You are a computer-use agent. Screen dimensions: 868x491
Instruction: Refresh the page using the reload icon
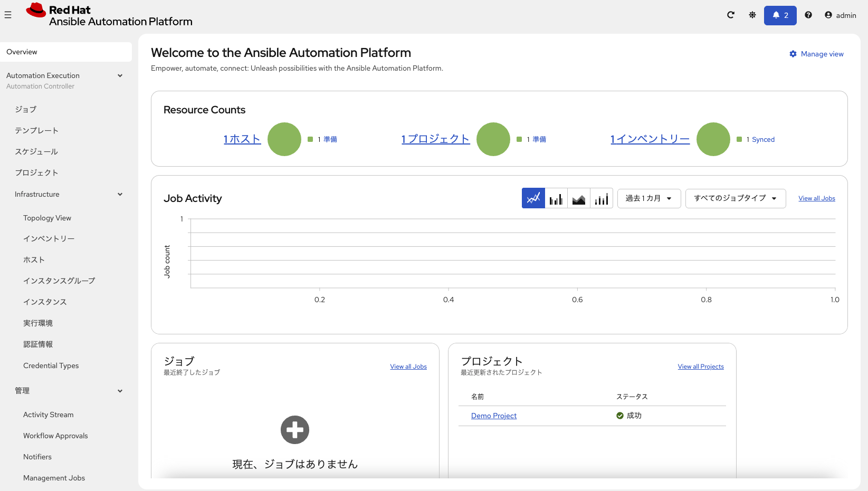pyautogui.click(x=731, y=15)
